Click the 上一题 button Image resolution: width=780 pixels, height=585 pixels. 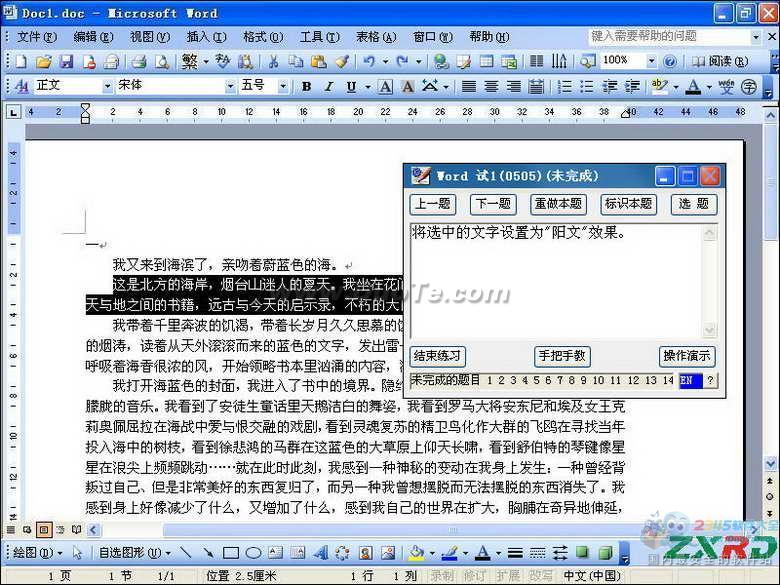pos(433,204)
